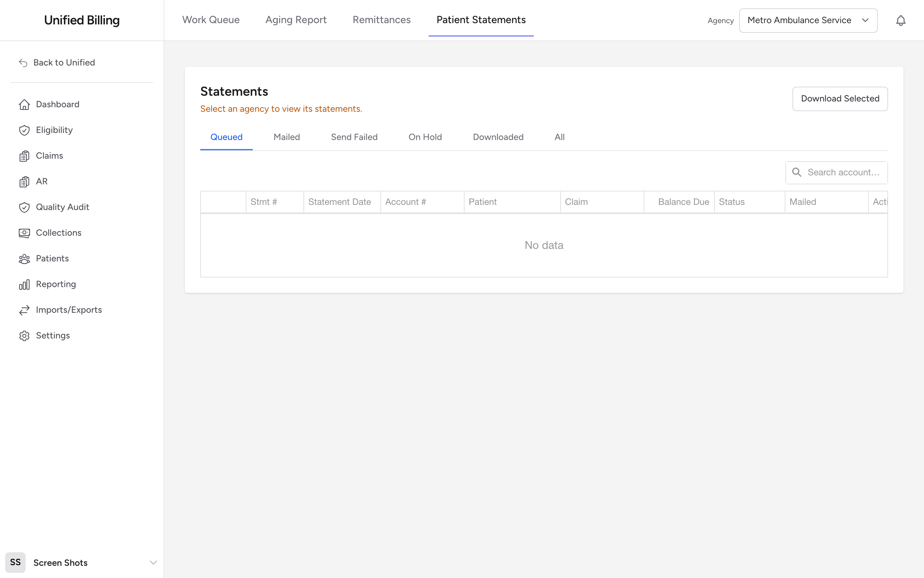Click the Reporting bar chart icon
This screenshot has width=924, height=578.
[24, 285]
